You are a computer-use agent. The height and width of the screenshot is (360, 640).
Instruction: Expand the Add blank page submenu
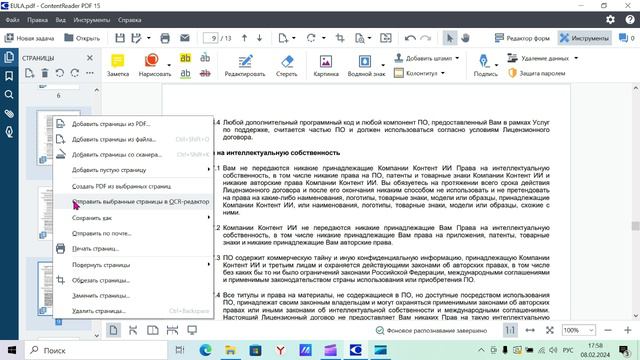click(133, 170)
